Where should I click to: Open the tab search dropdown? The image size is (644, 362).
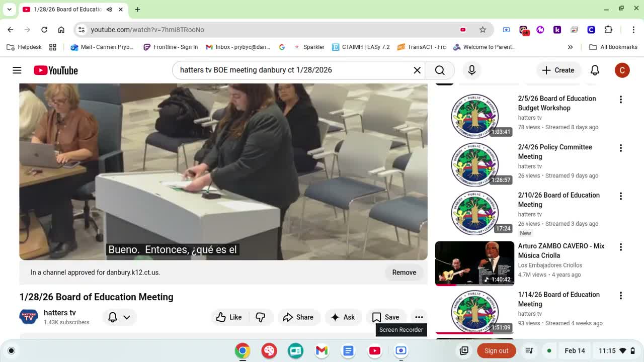[9, 9]
